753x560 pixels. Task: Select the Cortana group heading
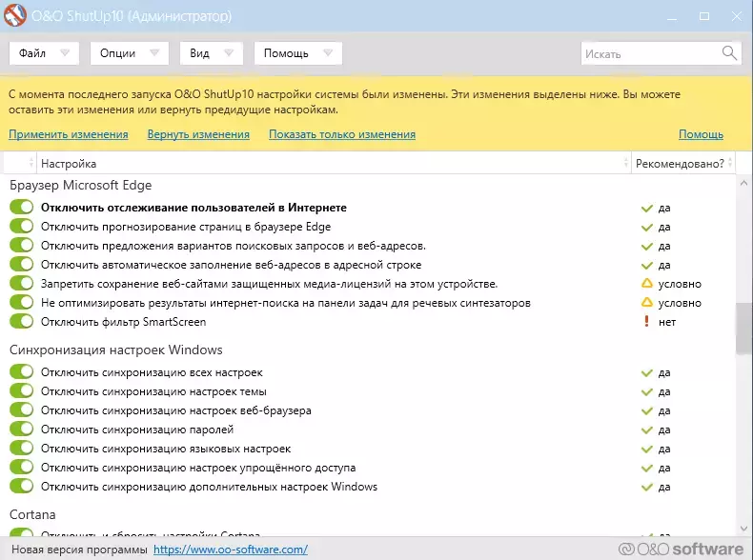pyautogui.click(x=32, y=514)
